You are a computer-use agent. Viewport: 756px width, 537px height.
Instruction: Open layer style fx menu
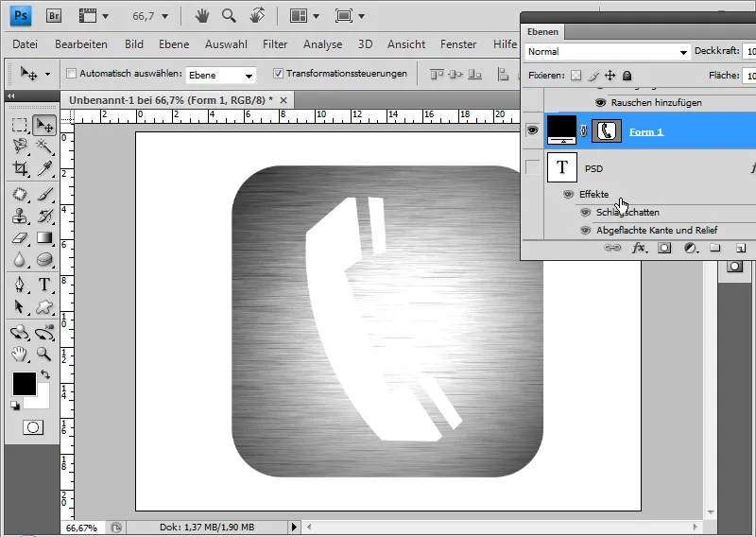point(640,248)
